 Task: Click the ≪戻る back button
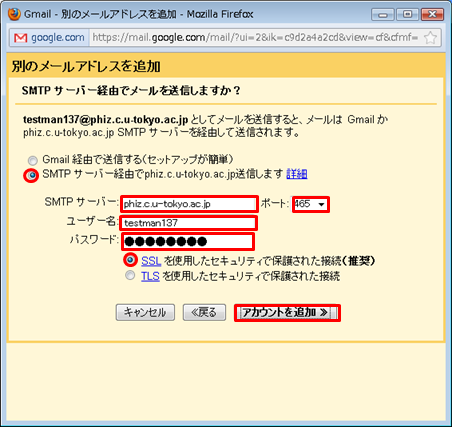click(x=204, y=312)
